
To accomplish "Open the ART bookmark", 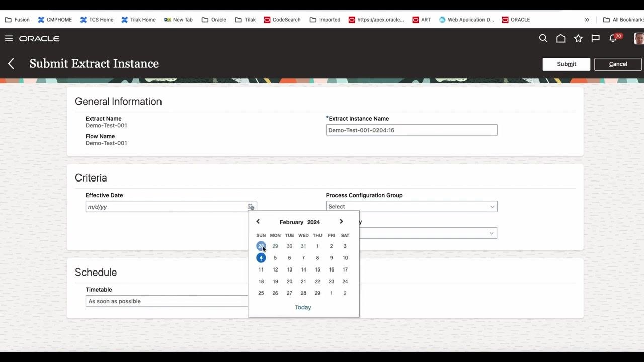I will 422,20.
